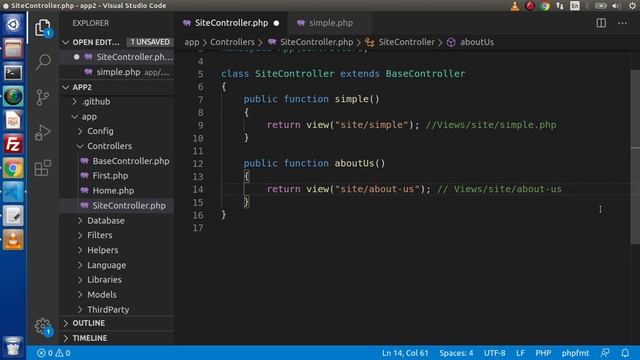Click the aboutUs function name on line 12

354,163
